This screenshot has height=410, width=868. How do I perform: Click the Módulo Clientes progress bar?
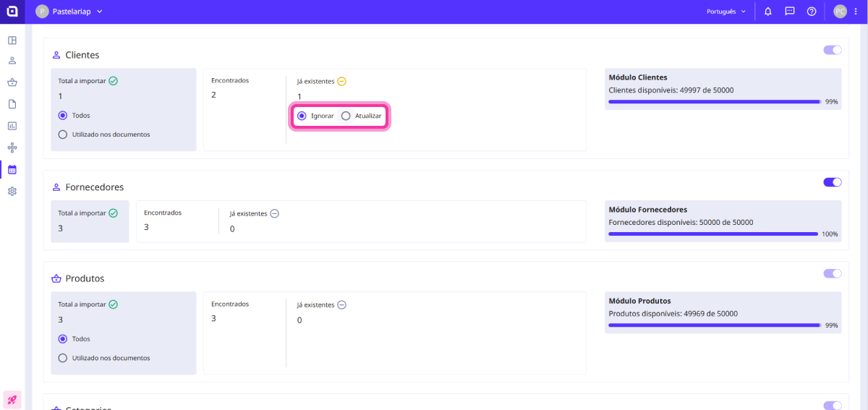(x=715, y=102)
